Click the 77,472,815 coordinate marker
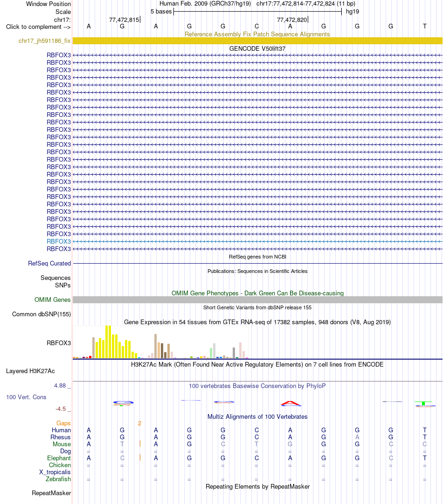443x504 pixels. tap(124, 20)
